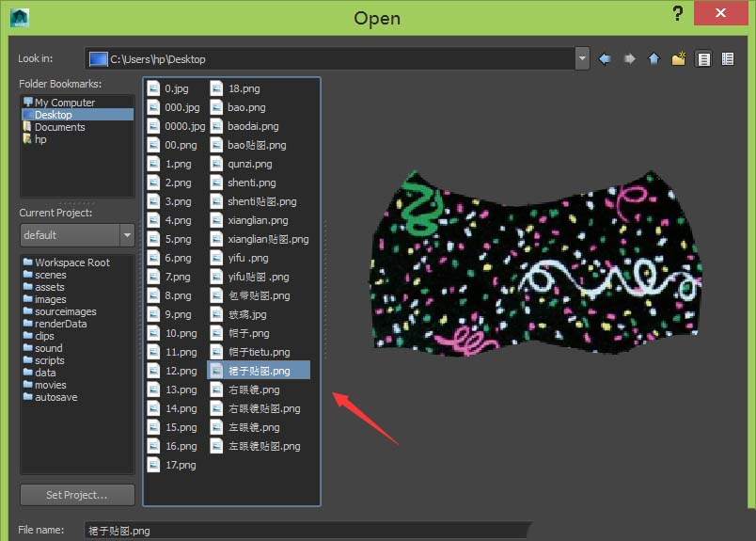Click the Maya app icon in title bar

(x=20, y=18)
